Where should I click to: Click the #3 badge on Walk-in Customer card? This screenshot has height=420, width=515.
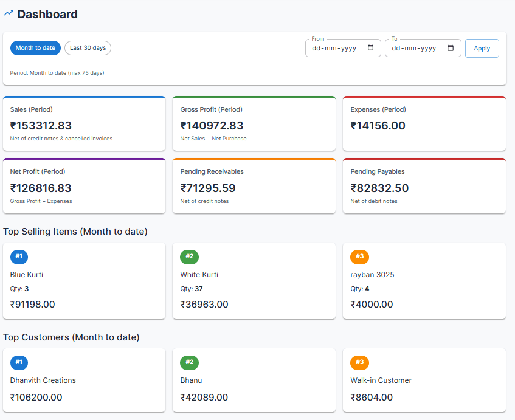coord(359,362)
